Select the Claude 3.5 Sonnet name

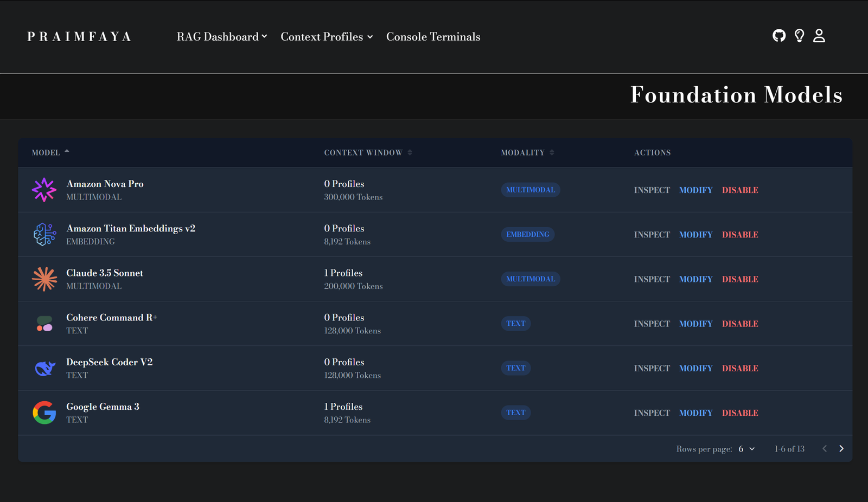click(x=105, y=273)
